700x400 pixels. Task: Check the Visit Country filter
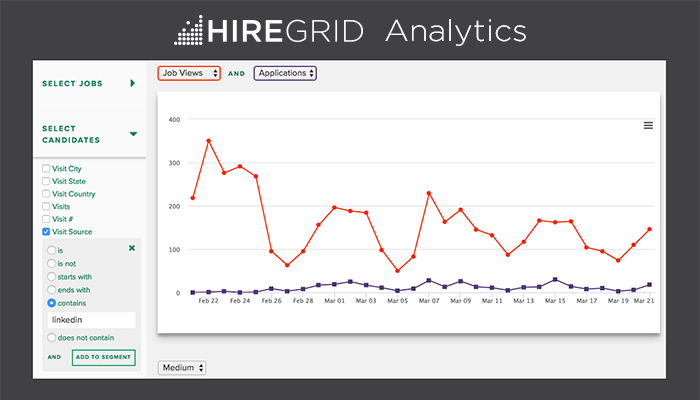pos(46,194)
